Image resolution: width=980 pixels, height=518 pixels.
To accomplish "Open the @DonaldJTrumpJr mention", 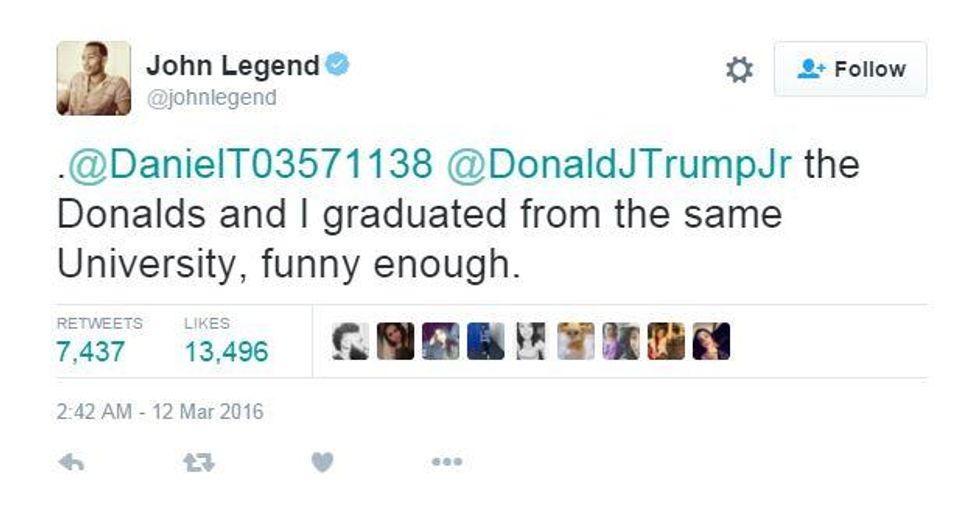I will click(619, 164).
